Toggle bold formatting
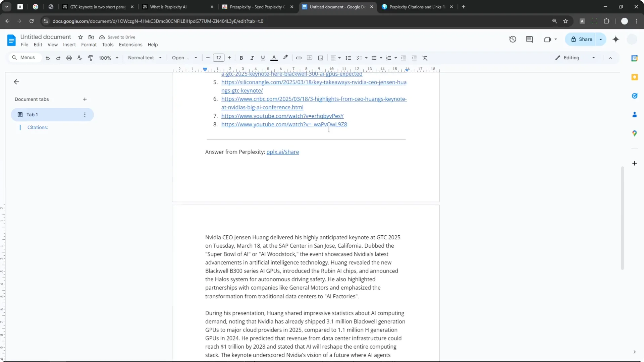 coord(241,58)
